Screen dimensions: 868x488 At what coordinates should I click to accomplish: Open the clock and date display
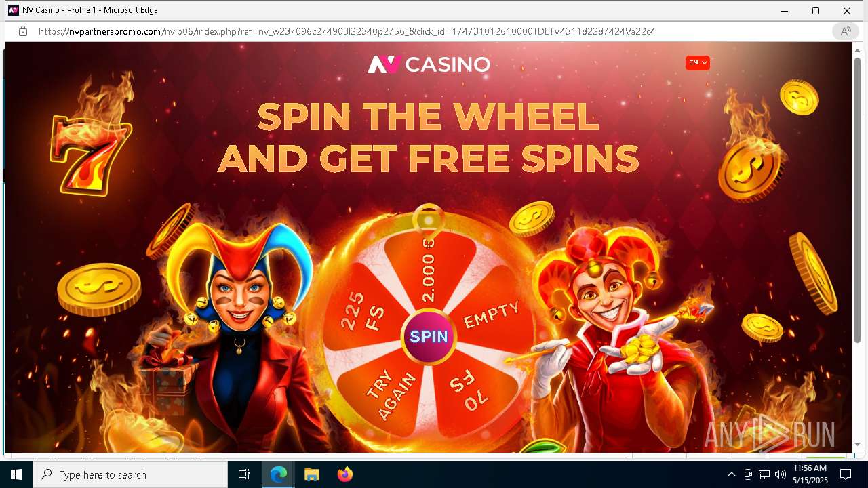tap(810, 474)
